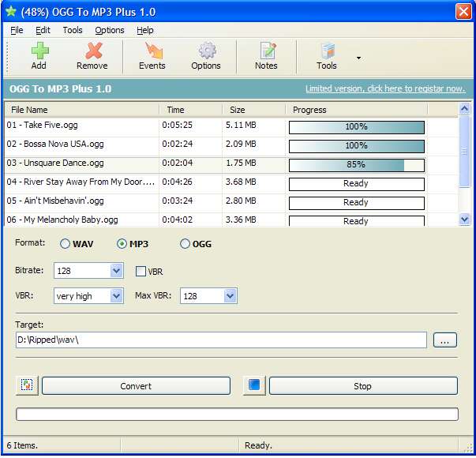Open the Events toolbar icon
Screen dimensions: 476x458
pyautogui.click(x=154, y=51)
